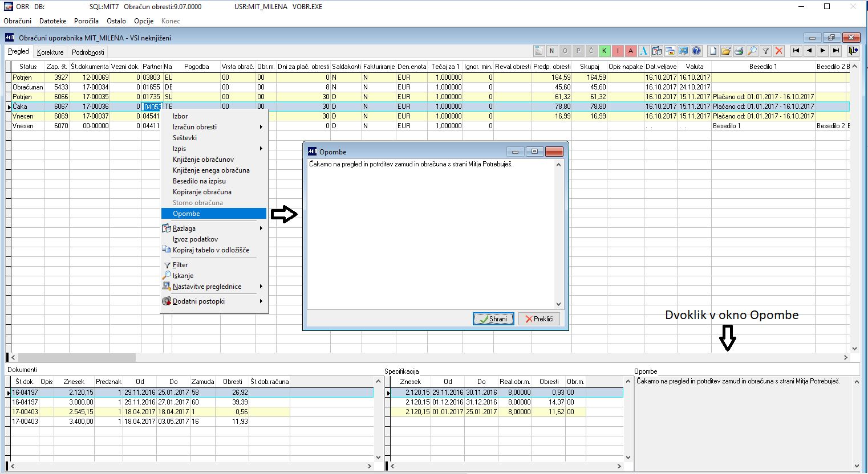Jump to first record navigation arrow
Screen dimensions: 868x474
(796, 51)
